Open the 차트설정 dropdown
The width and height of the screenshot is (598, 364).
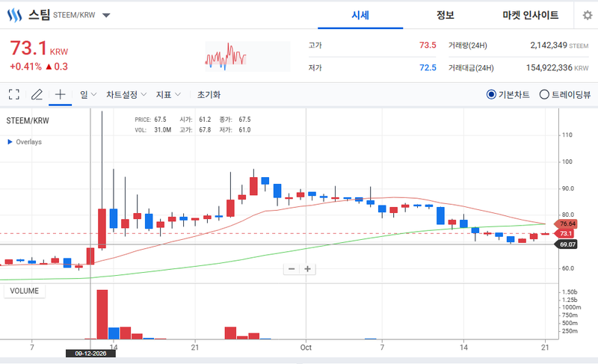(x=126, y=94)
